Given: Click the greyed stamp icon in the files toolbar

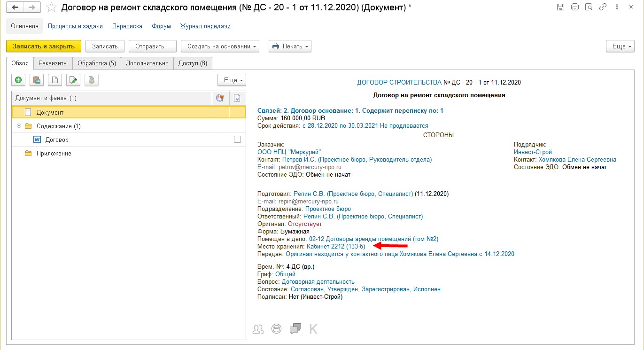Looking at the screenshot, I should pos(92,80).
